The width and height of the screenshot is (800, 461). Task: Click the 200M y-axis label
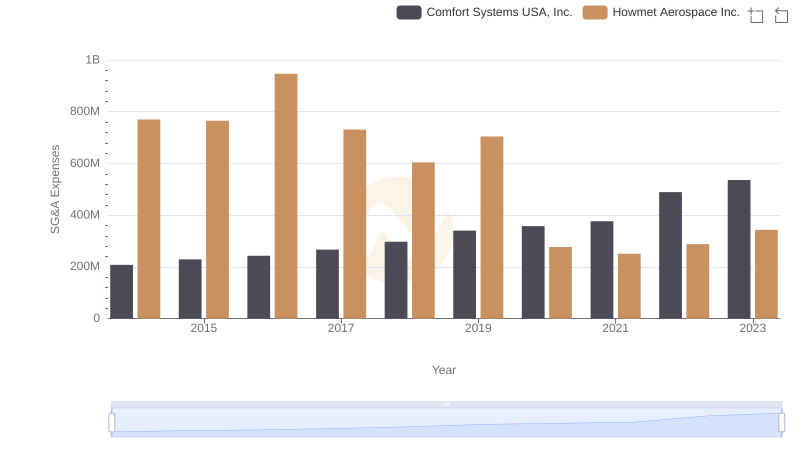[x=85, y=267]
